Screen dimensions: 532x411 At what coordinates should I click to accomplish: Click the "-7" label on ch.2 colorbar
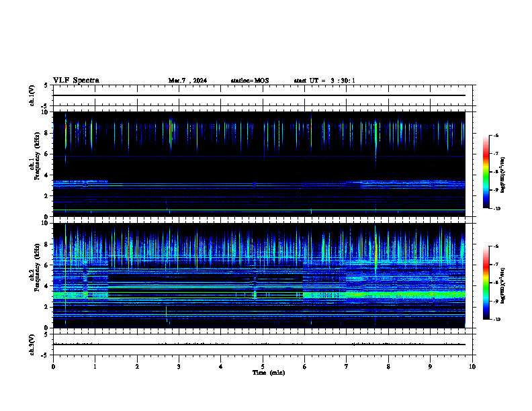tap(496, 265)
